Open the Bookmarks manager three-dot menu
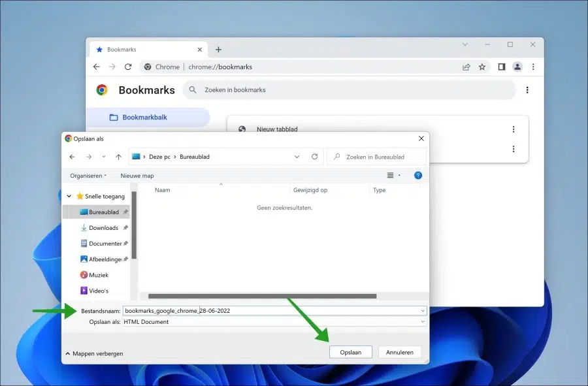 coord(527,90)
